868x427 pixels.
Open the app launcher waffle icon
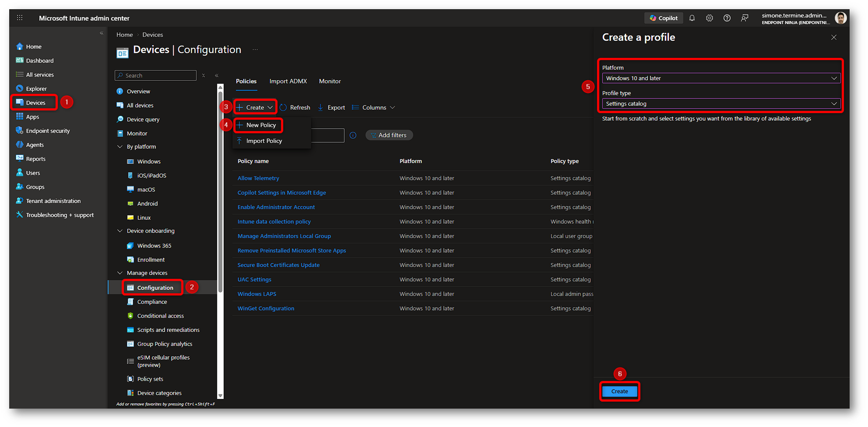coord(20,18)
